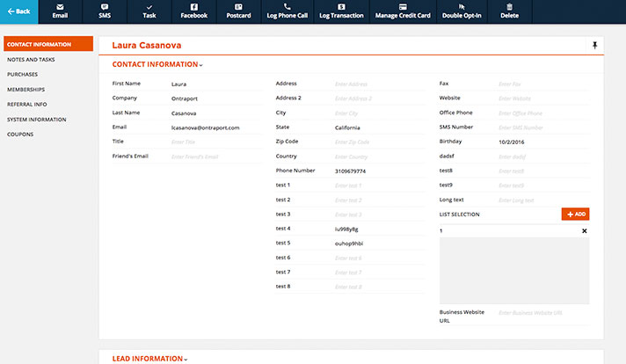Click the Website field
Screen dimensions: 626x364
click(x=543, y=98)
